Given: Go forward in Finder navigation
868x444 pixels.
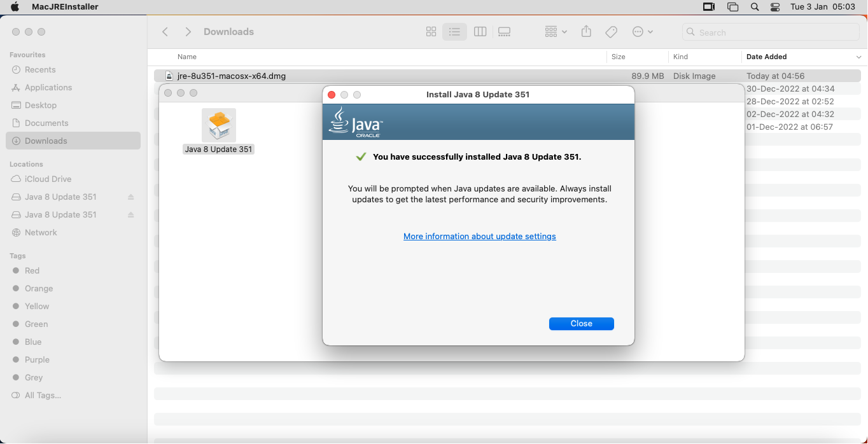Looking at the screenshot, I should point(188,32).
